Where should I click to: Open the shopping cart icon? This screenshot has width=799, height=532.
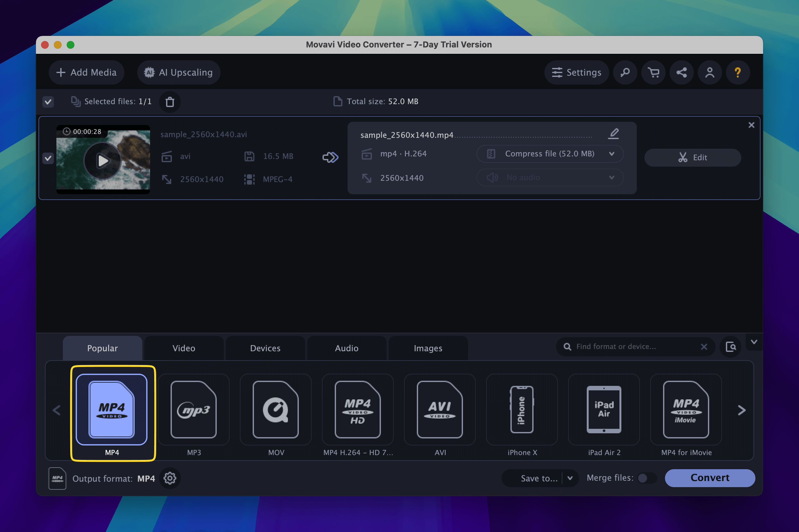653,72
